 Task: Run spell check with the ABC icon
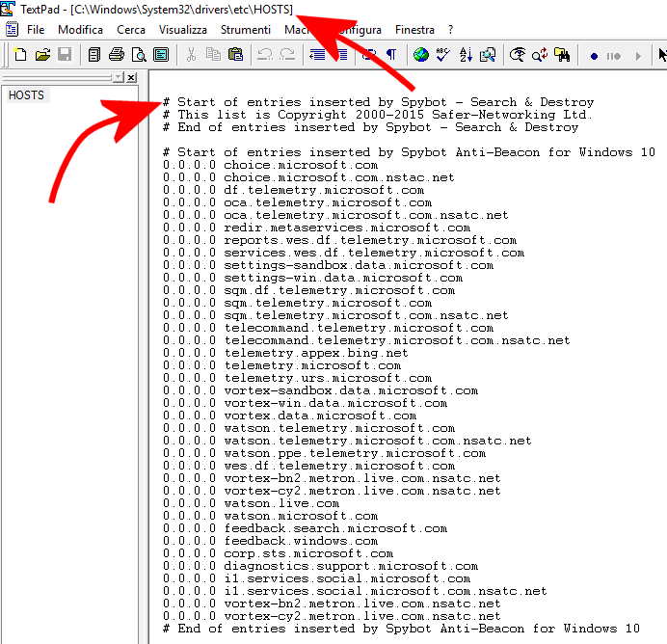point(443,55)
